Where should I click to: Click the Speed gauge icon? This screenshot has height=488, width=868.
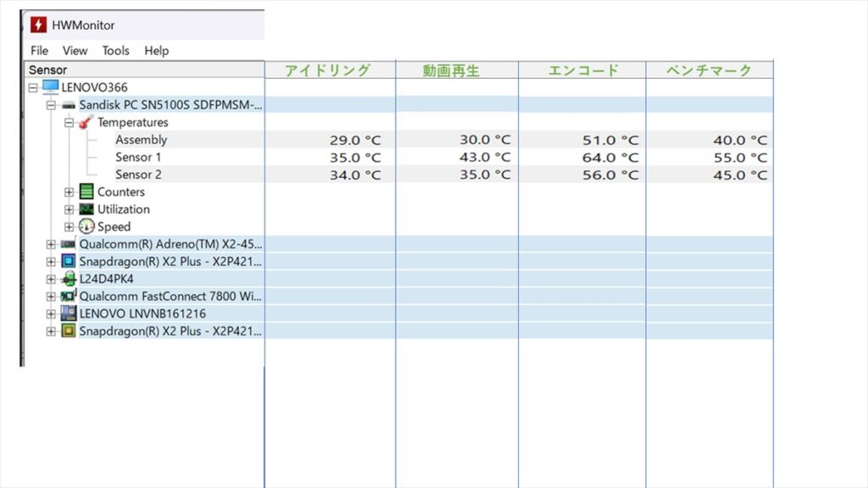point(86,226)
